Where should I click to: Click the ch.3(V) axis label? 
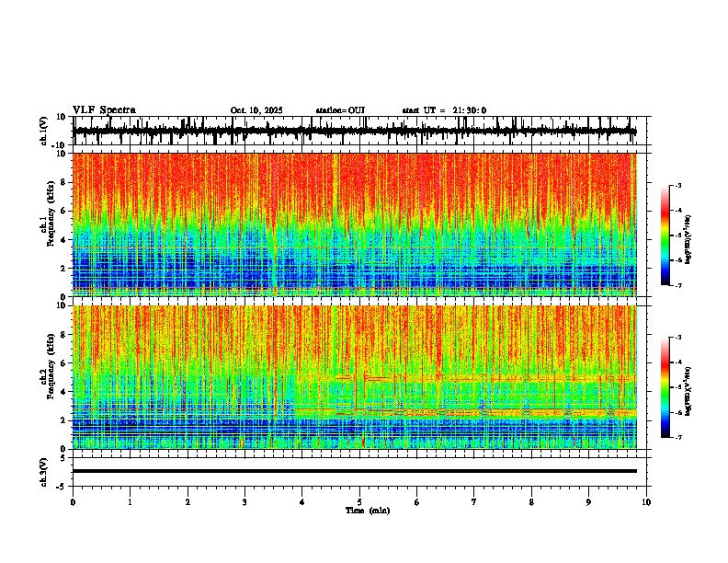(43, 472)
